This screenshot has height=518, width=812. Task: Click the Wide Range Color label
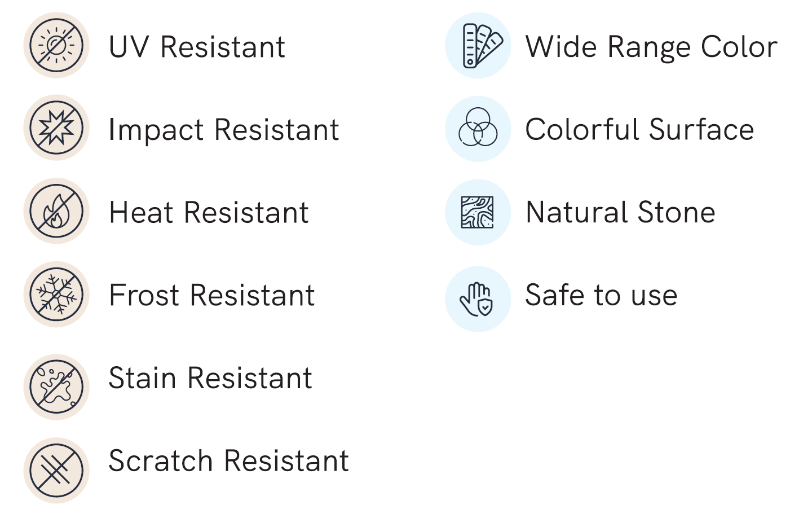[652, 48]
